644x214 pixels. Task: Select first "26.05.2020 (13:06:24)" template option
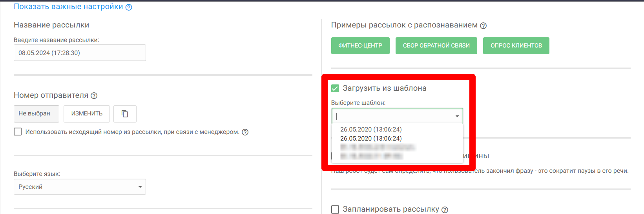pos(371,129)
